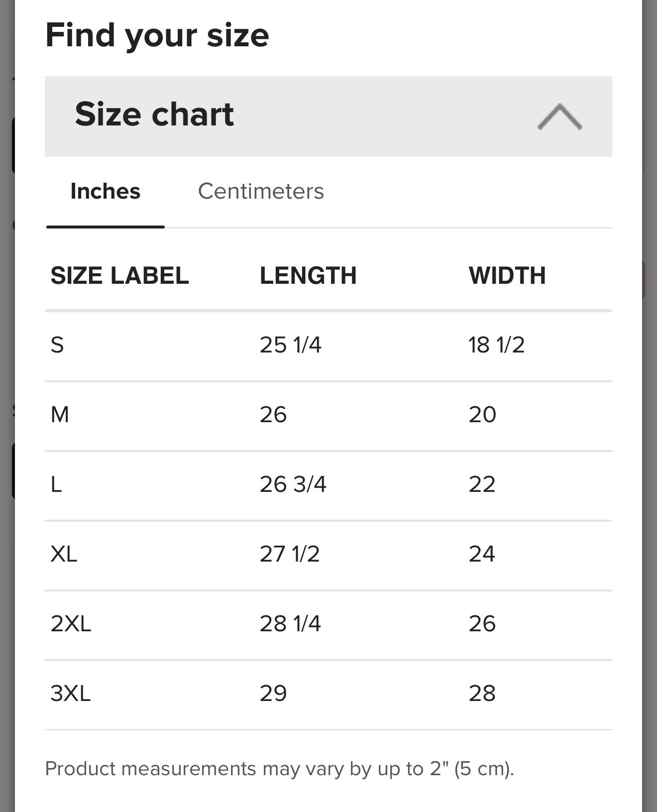This screenshot has height=812, width=657.
Task: Click the 28 1/4 length value
Action: coord(290,623)
